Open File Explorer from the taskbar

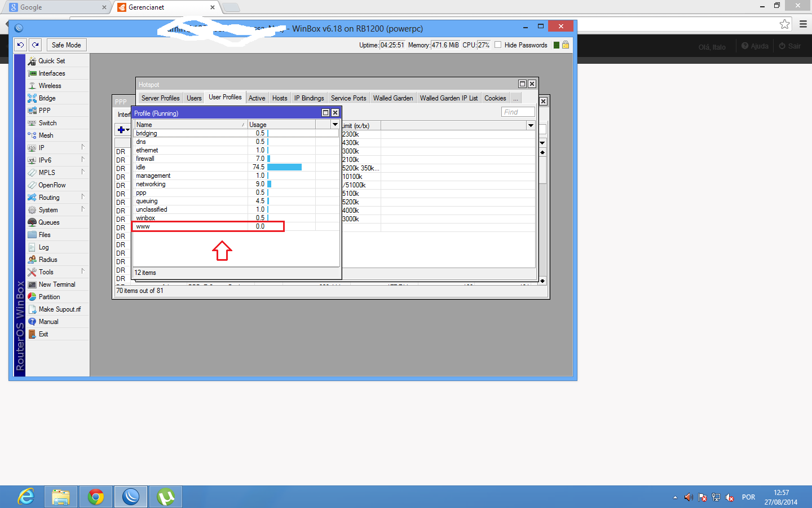coord(61,497)
